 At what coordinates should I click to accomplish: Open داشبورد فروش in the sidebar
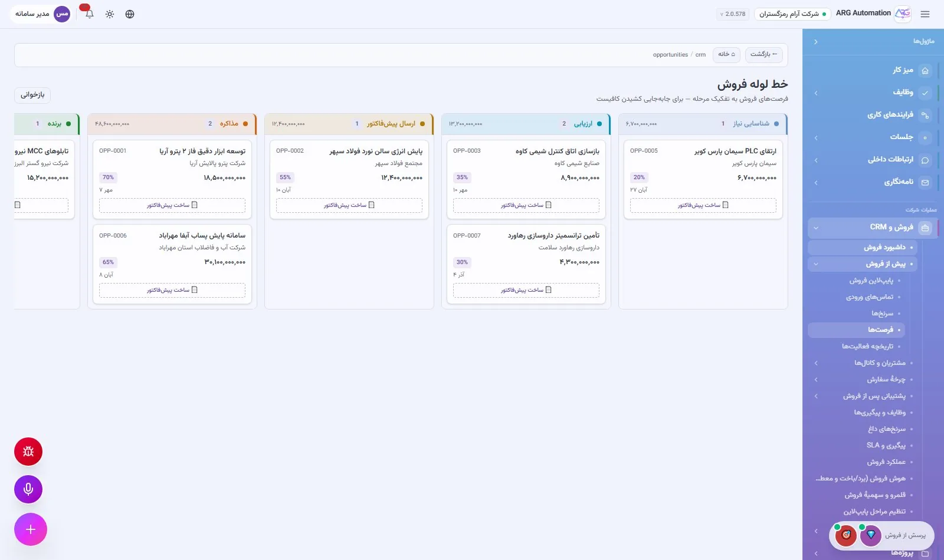[x=862, y=248]
